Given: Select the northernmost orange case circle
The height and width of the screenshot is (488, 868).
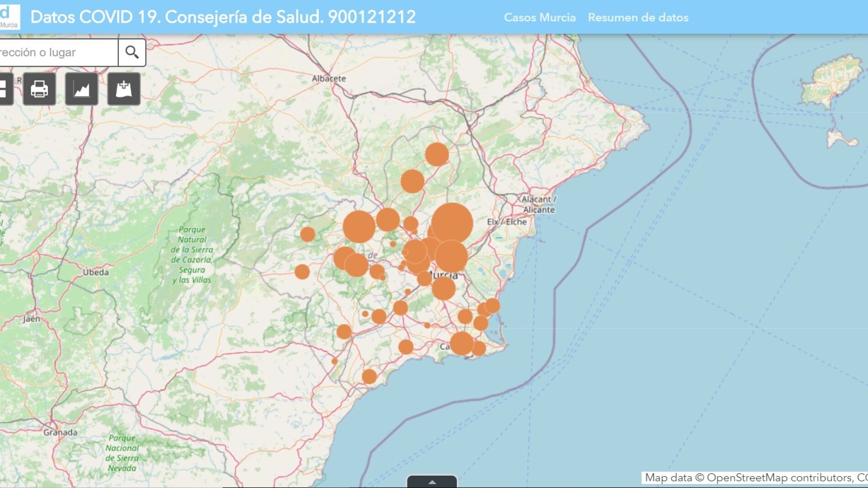Looking at the screenshot, I should click(437, 154).
